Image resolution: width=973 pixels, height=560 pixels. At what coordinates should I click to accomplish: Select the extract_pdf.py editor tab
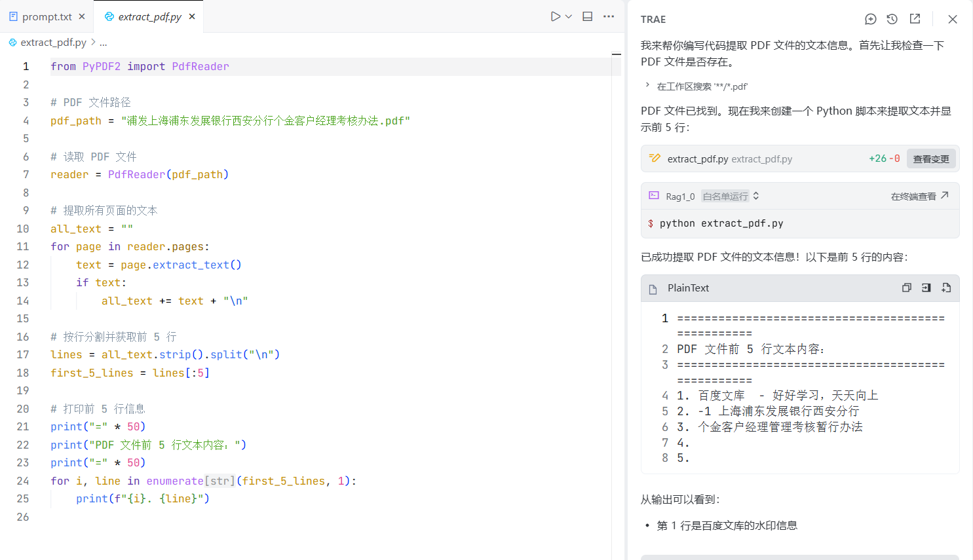pyautogui.click(x=149, y=16)
